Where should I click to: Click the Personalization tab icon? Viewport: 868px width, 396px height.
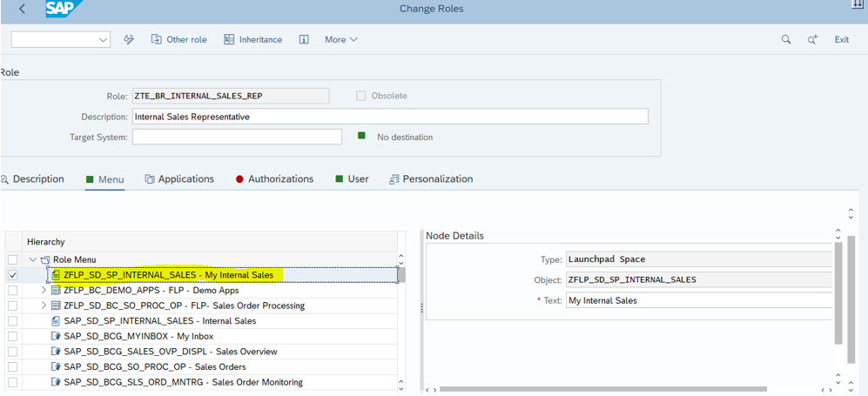pos(394,179)
